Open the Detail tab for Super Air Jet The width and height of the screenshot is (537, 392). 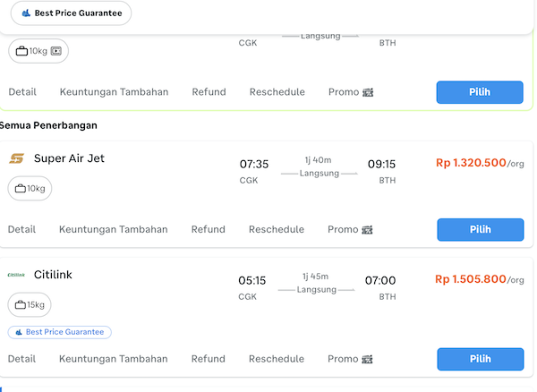click(x=21, y=229)
